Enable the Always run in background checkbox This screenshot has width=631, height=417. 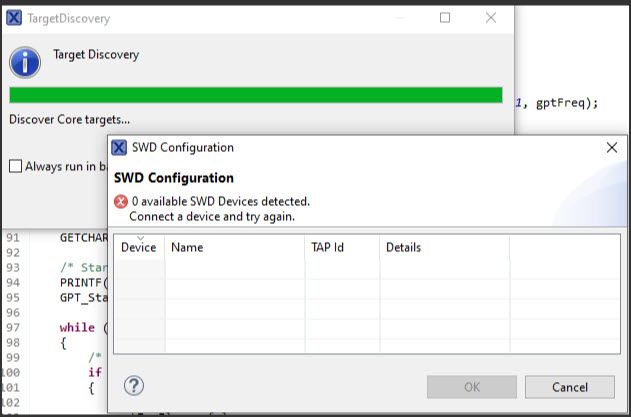coord(15,166)
